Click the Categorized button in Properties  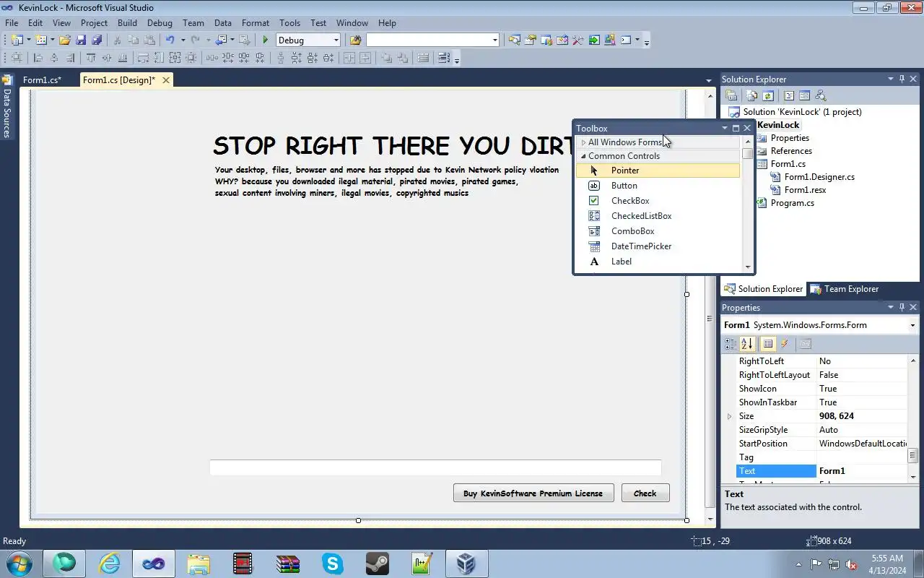coord(731,344)
